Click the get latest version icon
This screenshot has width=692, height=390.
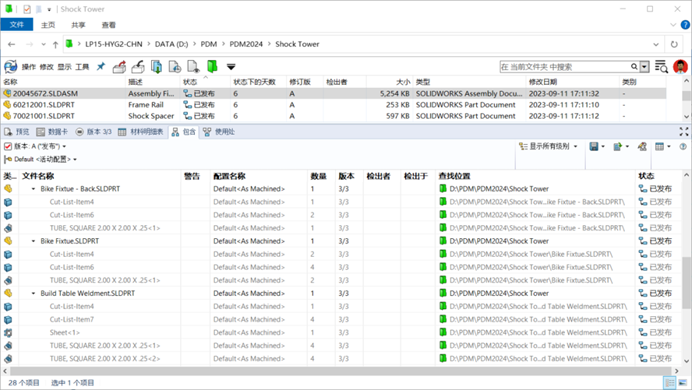point(156,67)
